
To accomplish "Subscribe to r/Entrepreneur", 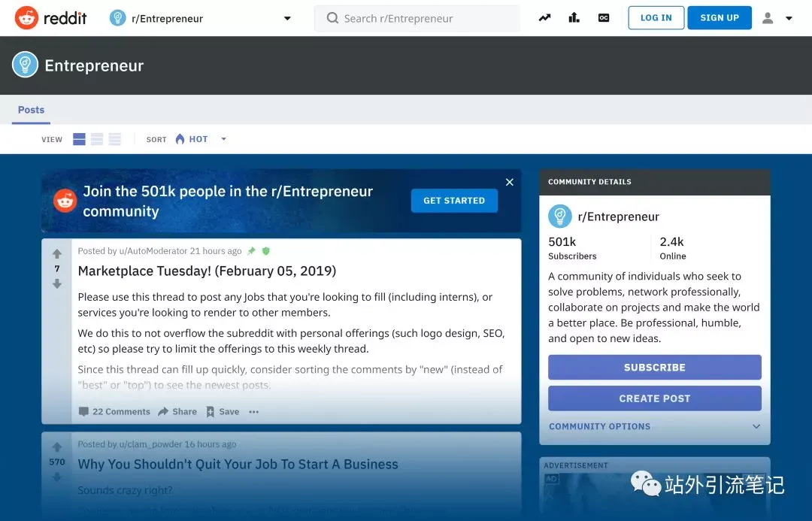I will coord(655,367).
